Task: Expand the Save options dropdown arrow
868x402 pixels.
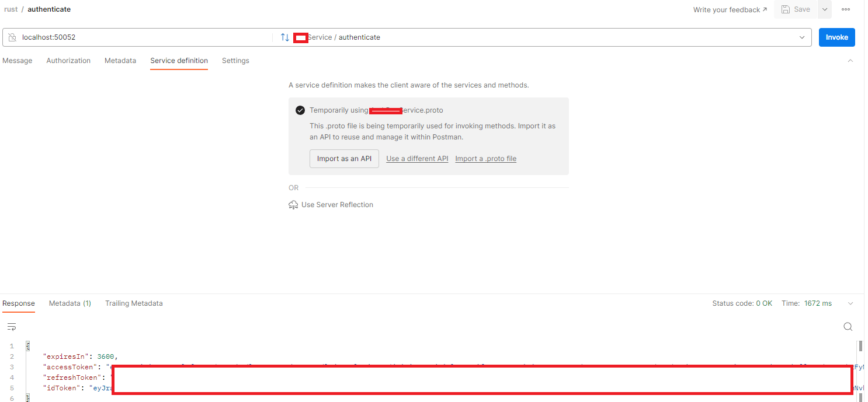Action: 824,9
